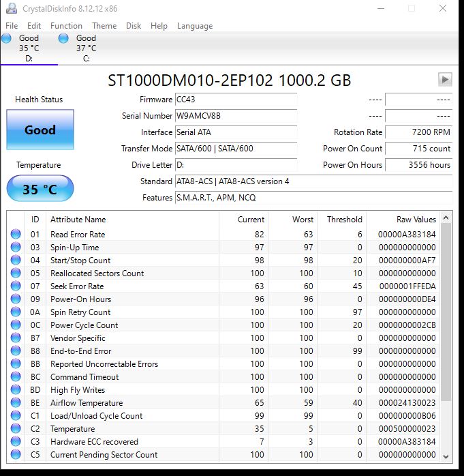Open the Language menu
This screenshot has width=464, height=476.
pyautogui.click(x=195, y=26)
